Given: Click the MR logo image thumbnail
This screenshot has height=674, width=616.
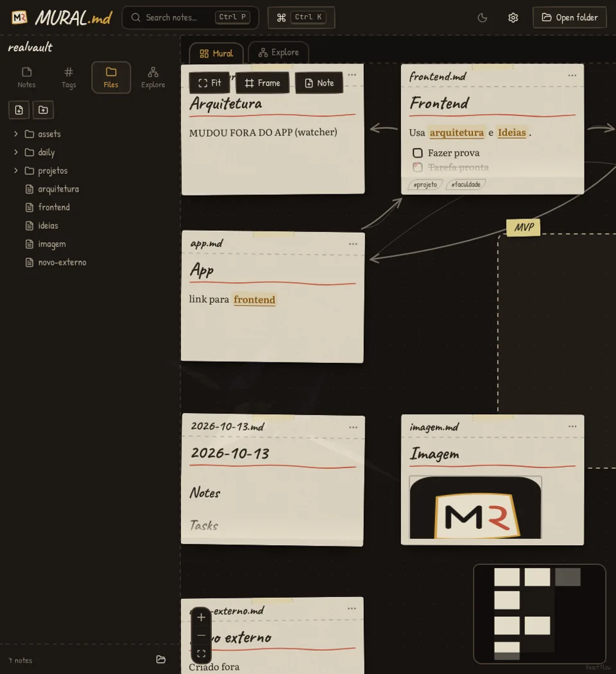Looking at the screenshot, I should coord(475,507).
